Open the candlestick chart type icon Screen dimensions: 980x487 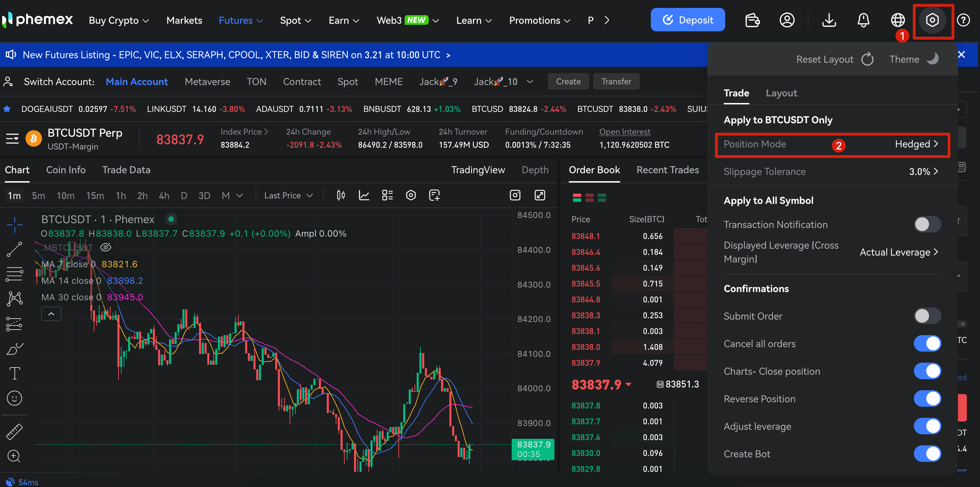(341, 195)
